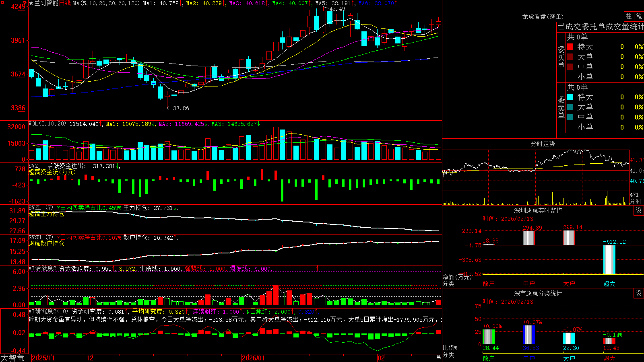Open 设 settings for 深市超赢分类统计
The image size is (644, 362).
(639, 293)
